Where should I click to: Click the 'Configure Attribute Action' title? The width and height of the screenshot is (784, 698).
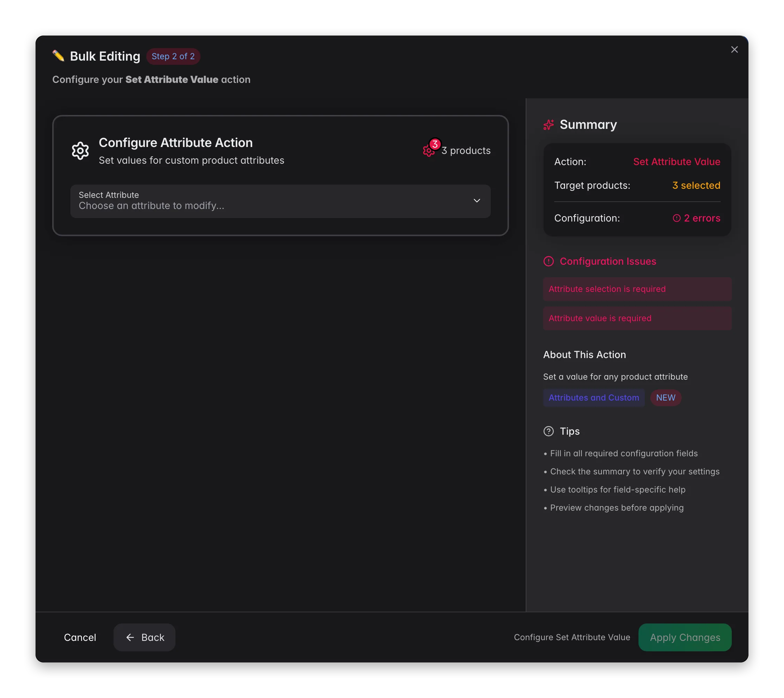pos(176,143)
